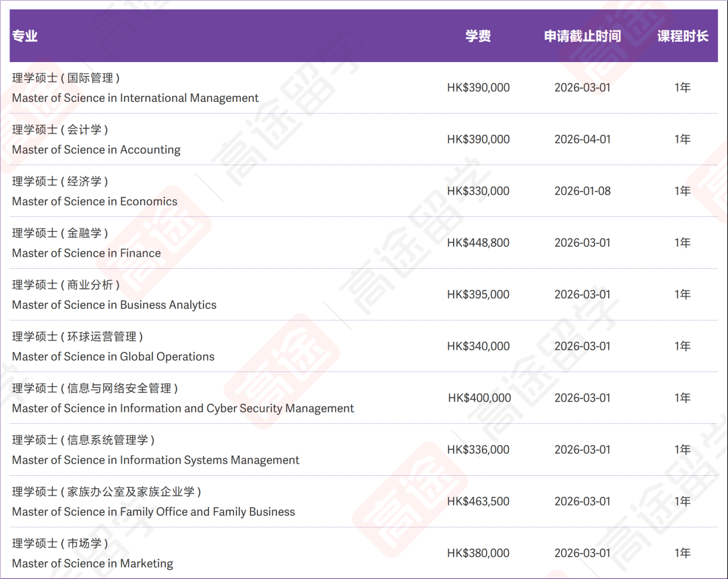Click the 专业 column header
The width and height of the screenshot is (728, 579).
pyautogui.click(x=25, y=36)
